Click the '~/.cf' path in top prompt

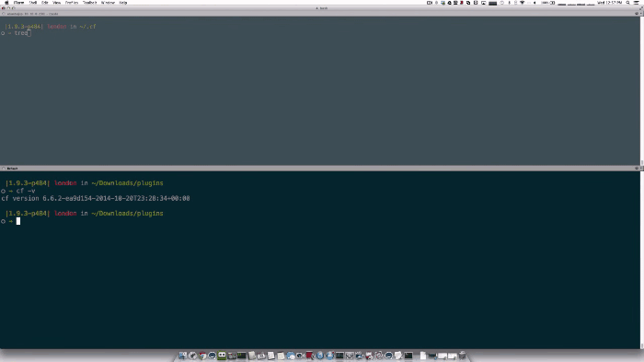87,27
